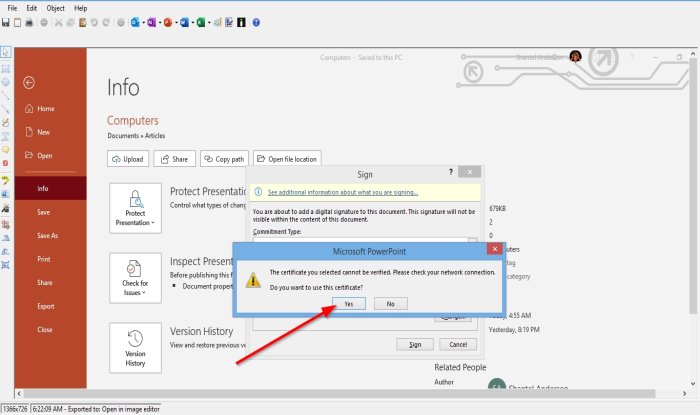Select the draw ellipse tool
This screenshot has height=415, width=700.
click(5, 82)
